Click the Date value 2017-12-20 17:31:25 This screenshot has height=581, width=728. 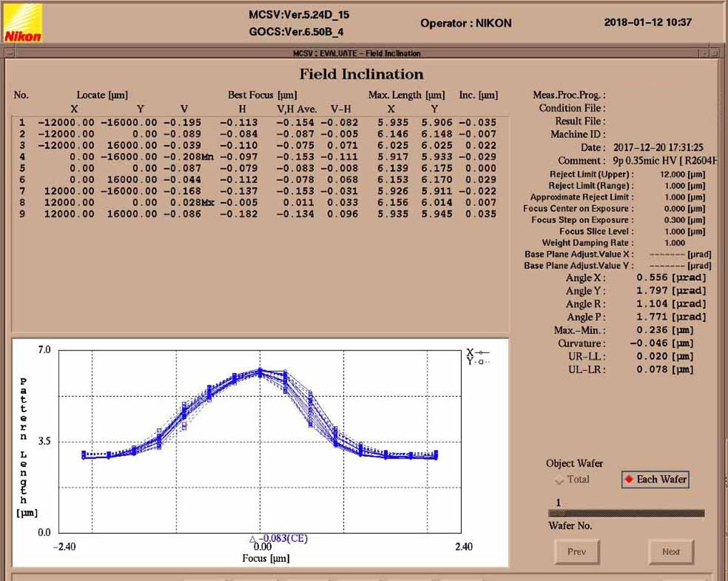point(658,147)
